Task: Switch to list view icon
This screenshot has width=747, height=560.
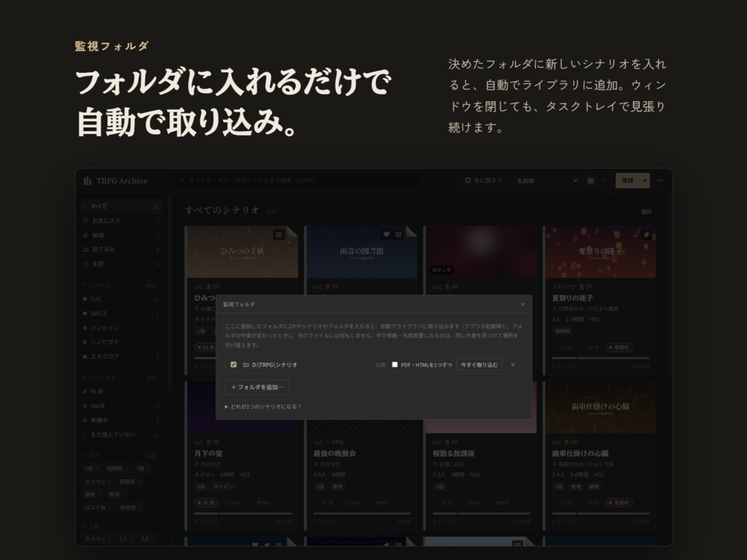Action: 605,181
